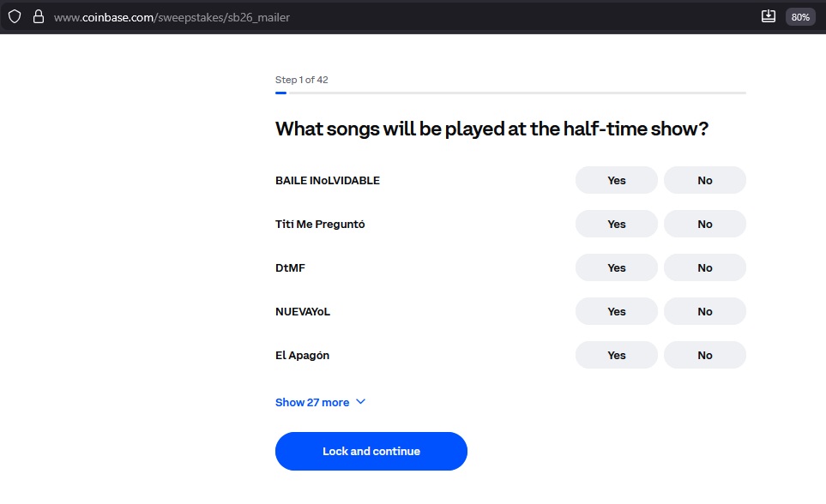Click the Step 1 of 42 label

click(302, 80)
